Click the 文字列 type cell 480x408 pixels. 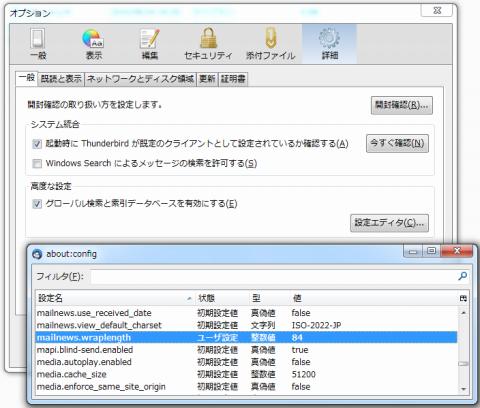263,325
